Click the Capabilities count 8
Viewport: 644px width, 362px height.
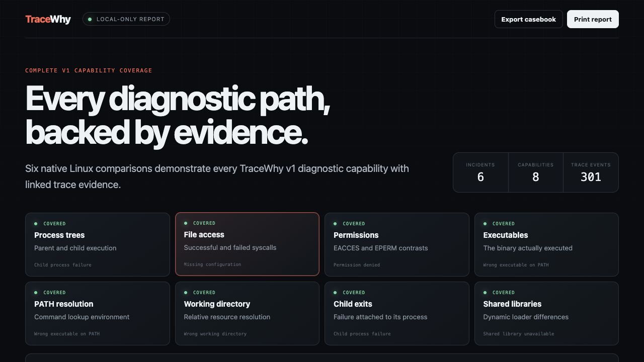pos(535,176)
